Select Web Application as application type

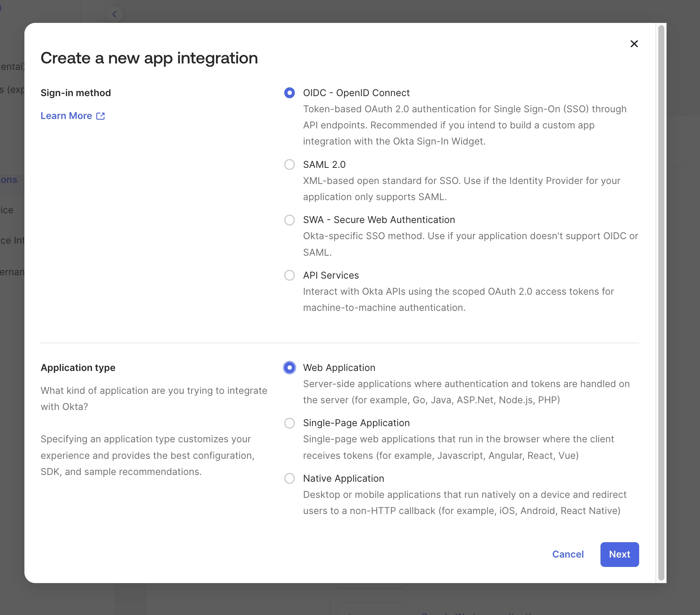290,368
